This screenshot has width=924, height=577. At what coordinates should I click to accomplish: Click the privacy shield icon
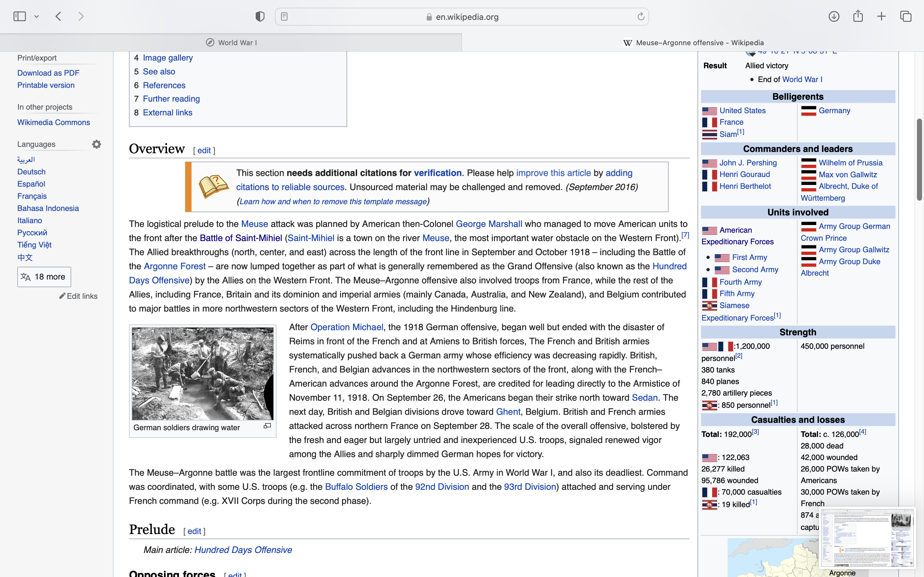[260, 16]
